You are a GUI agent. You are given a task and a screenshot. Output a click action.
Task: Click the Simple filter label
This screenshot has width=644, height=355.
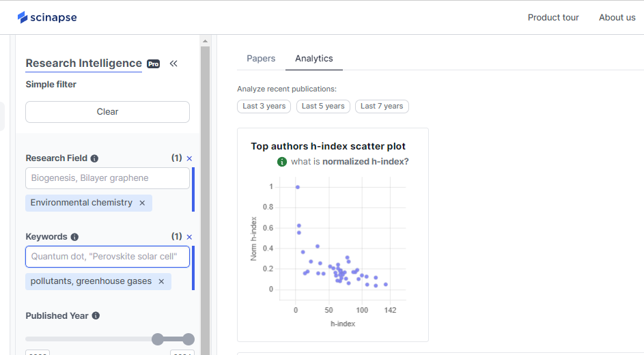[x=51, y=85]
